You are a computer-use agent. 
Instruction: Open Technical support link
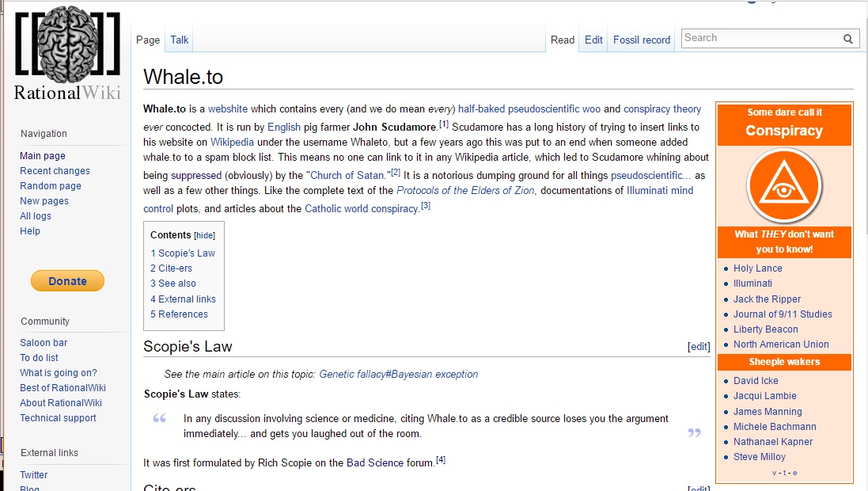pyautogui.click(x=58, y=417)
